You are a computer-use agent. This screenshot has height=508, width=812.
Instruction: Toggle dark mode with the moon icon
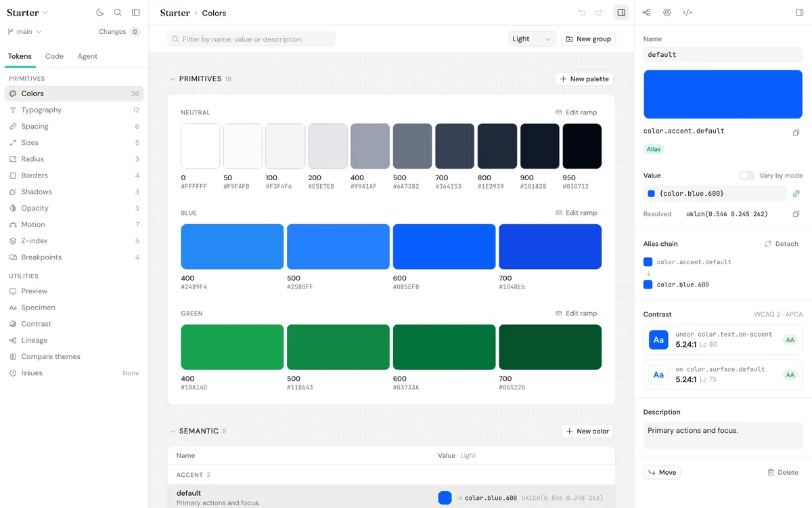coord(100,12)
